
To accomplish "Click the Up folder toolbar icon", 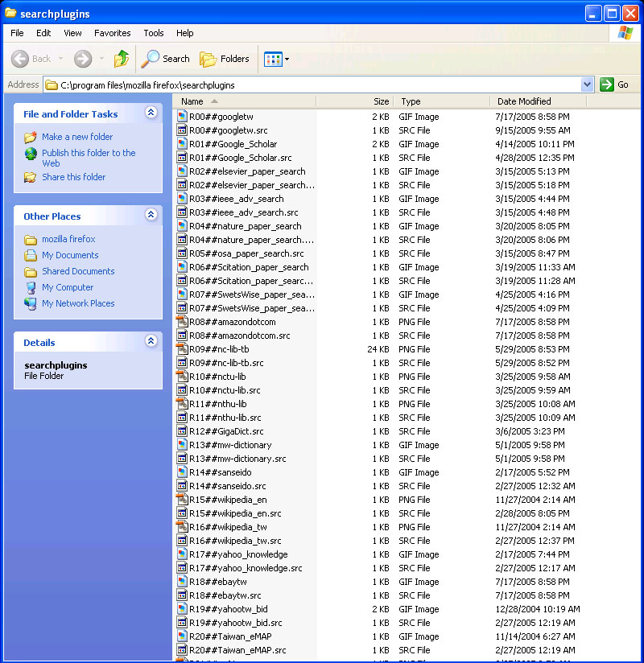I will point(122,59).
